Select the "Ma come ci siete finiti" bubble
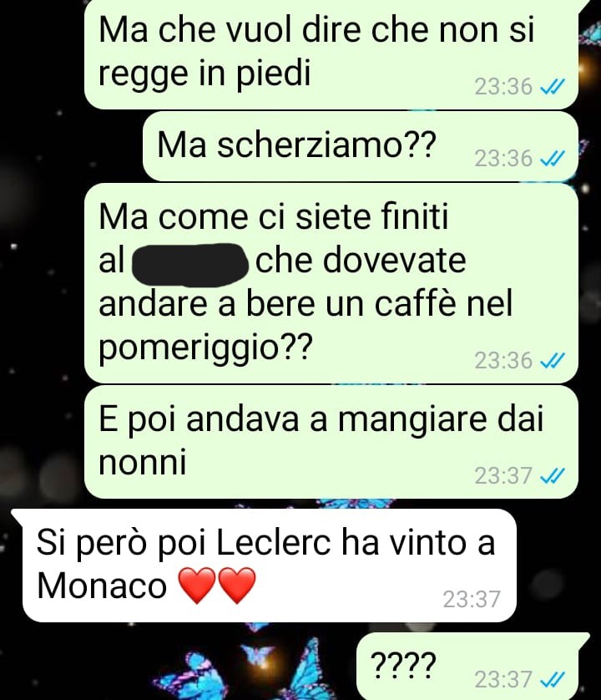This screenshot has height=700, width=601. pos(331,283)
